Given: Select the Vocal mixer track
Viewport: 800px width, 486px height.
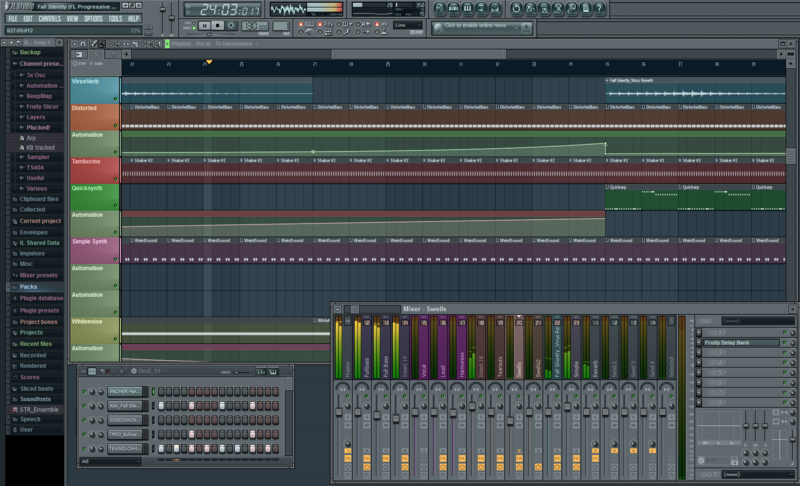Looking at the screenshot, I should coord(425,366).
